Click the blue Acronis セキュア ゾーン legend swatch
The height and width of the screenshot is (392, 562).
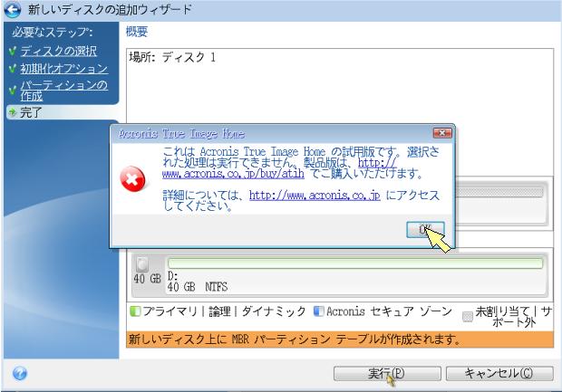319,311
